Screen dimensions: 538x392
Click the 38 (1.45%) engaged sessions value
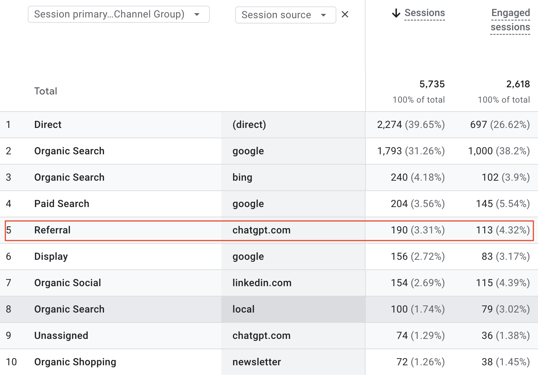[506, 362]
